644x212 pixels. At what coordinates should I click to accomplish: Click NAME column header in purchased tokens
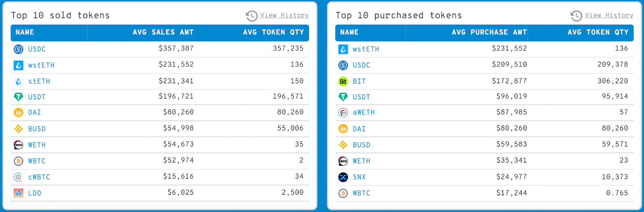349,32
